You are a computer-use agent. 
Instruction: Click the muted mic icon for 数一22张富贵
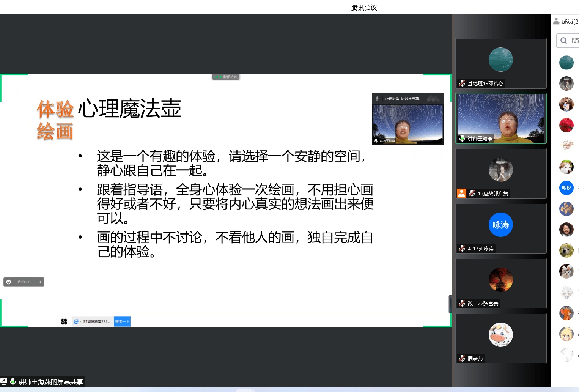pyautogui.click(x=462, y=303)
